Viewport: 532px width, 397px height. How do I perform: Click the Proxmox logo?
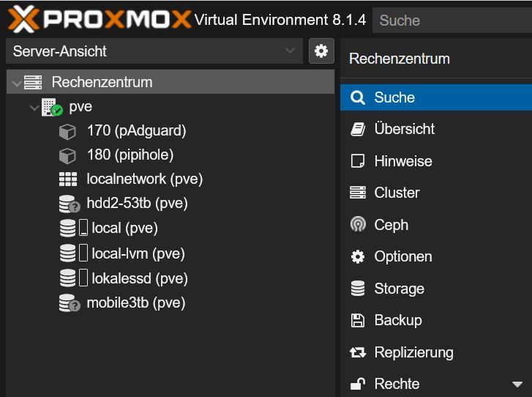point(100,19)
